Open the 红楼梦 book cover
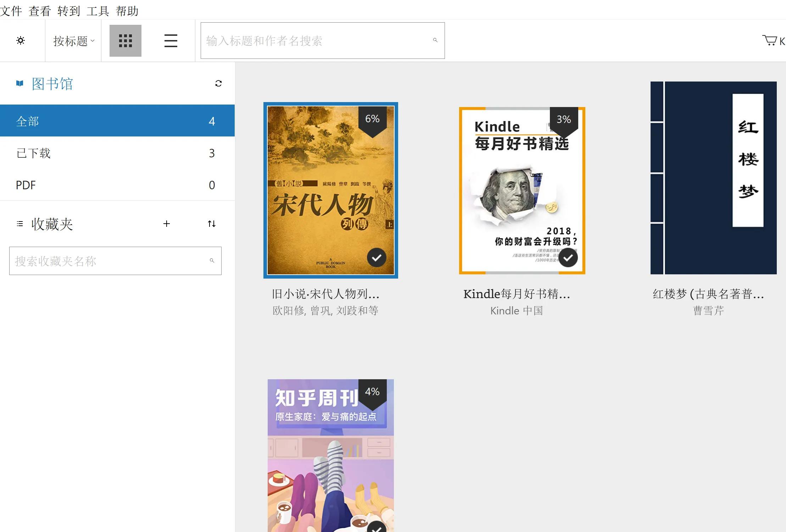786x532 pixels. [x=713, y=178]
